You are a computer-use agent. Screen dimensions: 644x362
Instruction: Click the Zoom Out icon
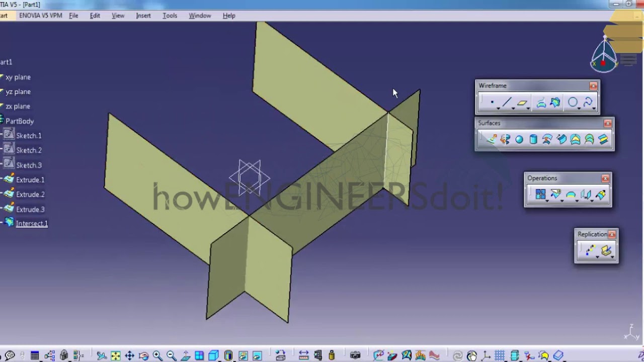coord(171,356)
